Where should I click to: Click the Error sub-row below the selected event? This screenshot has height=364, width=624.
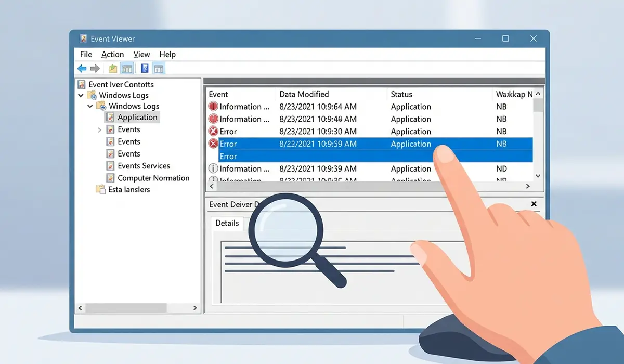click(375, 157)
